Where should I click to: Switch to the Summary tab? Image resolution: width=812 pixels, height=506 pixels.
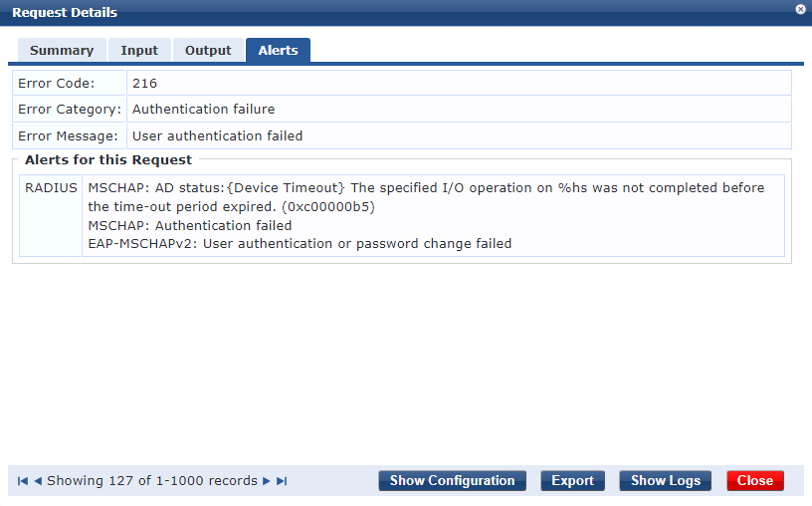tap(62, 50)
